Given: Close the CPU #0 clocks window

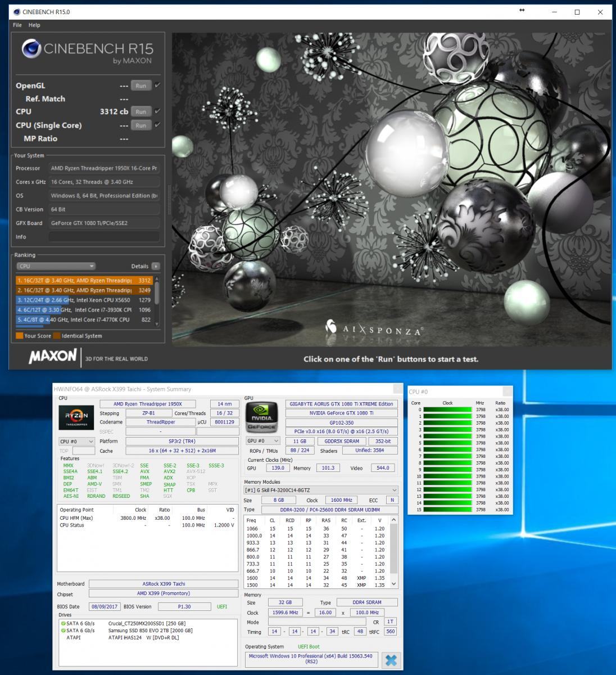Looking at the screenshot, I should (x=507, y=391).
